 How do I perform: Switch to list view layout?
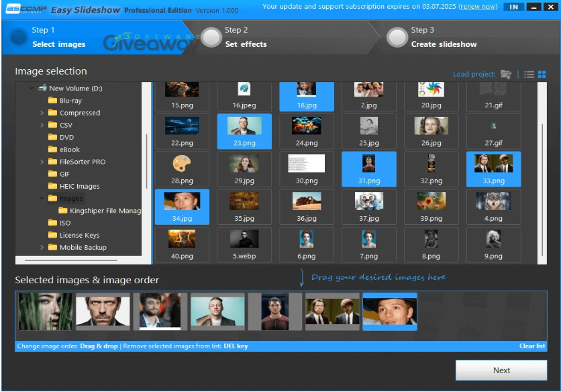click(x=529, y=74)
